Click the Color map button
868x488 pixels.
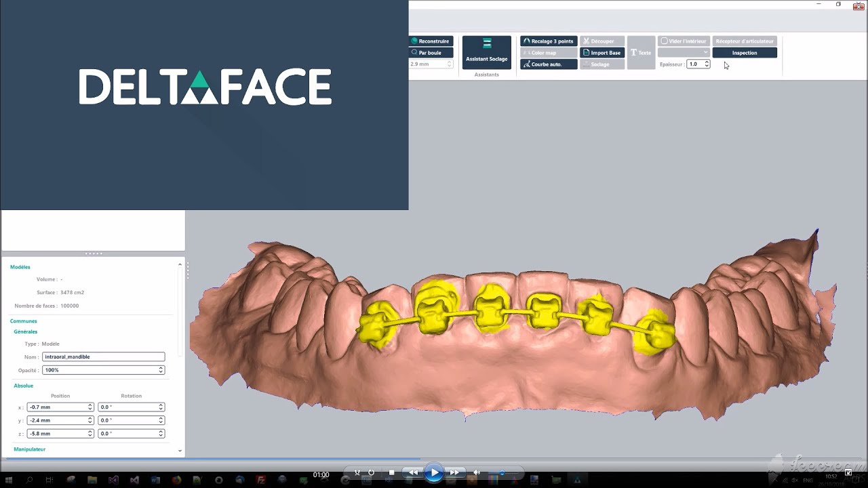coord(549,53)
